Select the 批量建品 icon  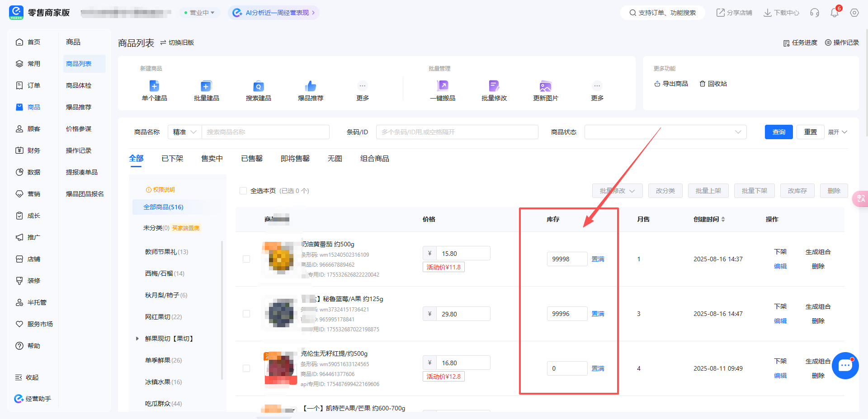pos(206,90)
